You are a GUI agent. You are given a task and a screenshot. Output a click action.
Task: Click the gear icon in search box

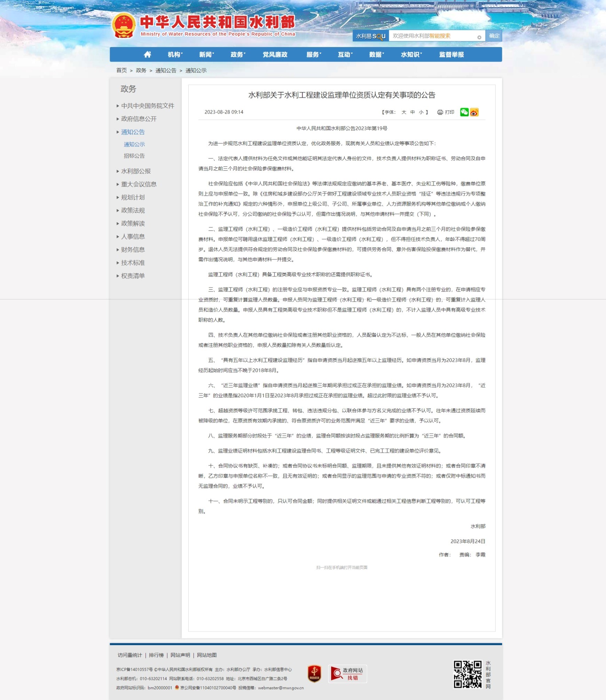pos(479,37)
